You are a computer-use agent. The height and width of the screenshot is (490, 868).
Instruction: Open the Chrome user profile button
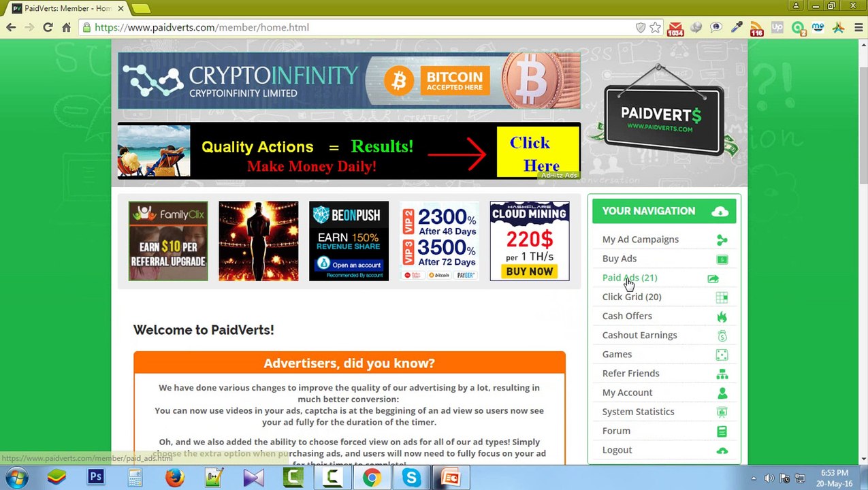point(796,5)
